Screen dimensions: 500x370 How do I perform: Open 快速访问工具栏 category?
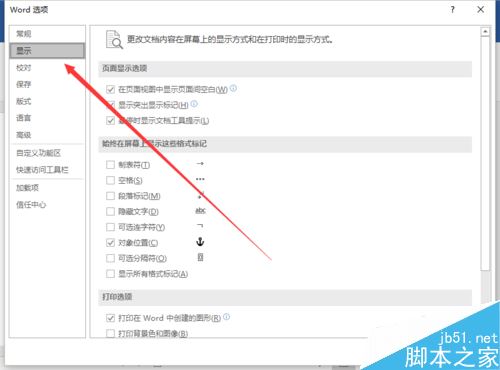click(47, 170)
